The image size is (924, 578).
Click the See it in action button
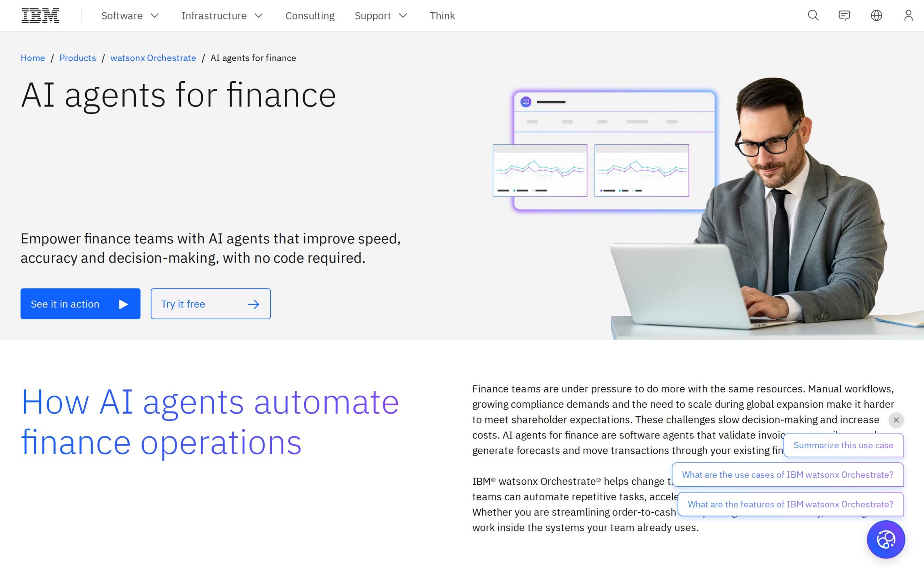point(80,304)
